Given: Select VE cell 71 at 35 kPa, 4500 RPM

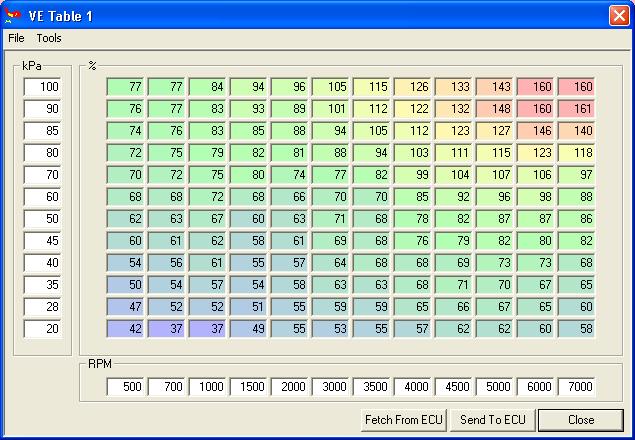Looking at the screenshot, I should (x=454, y=285).
